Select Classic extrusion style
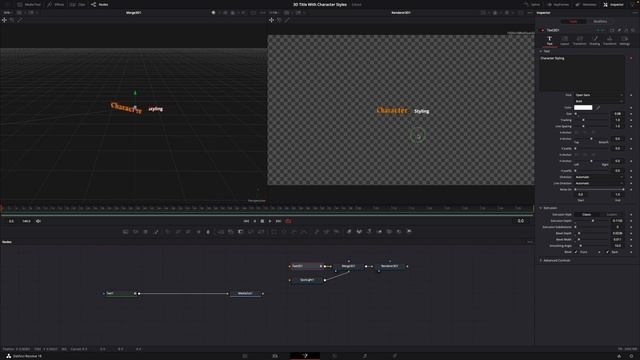 (587, 214)
